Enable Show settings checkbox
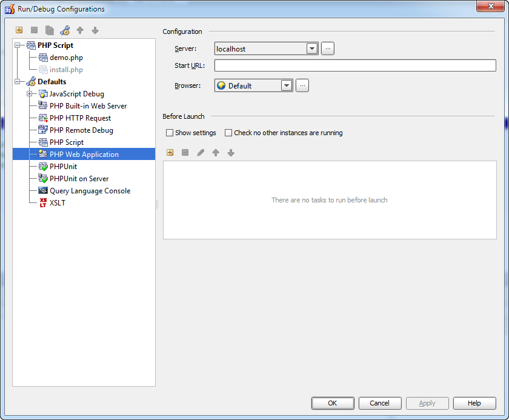Image resolution: width=509 pixels, height=420 pixels. (170, 133)
